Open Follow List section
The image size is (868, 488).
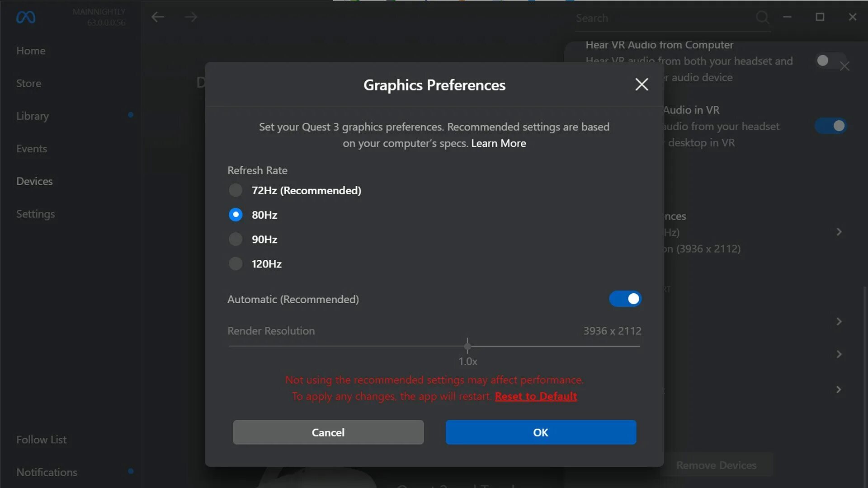[41, 439]
